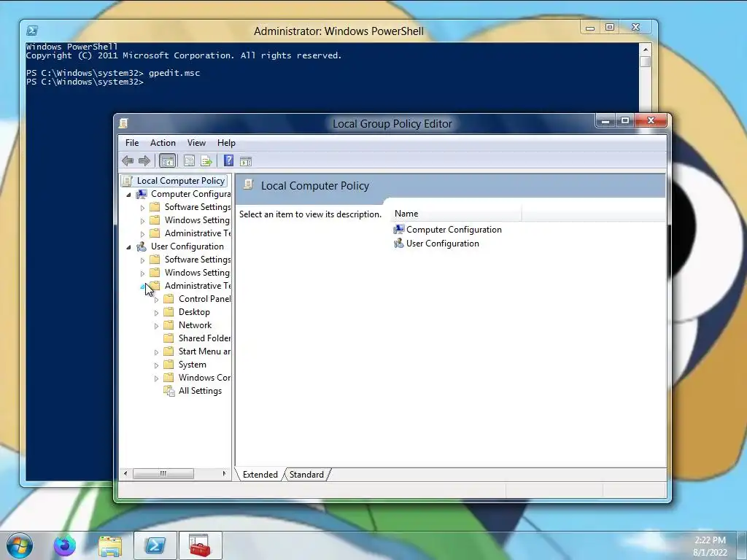Open the View menu
The width and height of the screenshot is (747, 560).
tap(196, 143)
